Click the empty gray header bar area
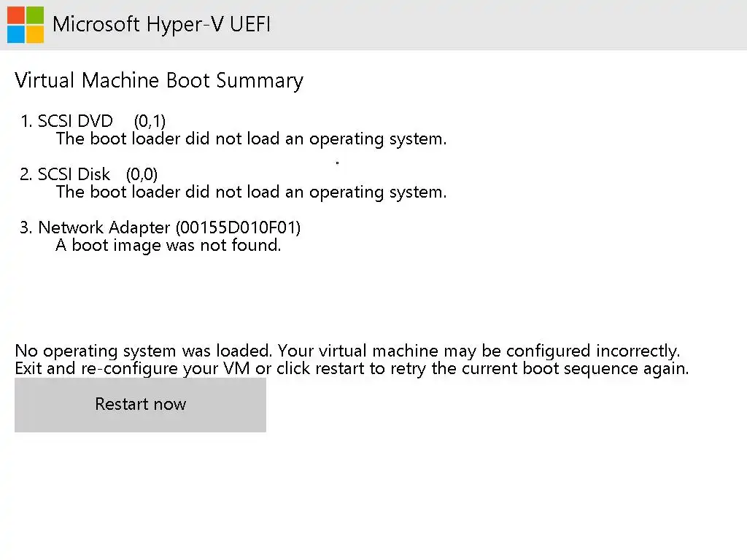Image resolution: width=747 pixels, height=560 pixels. 511,25
